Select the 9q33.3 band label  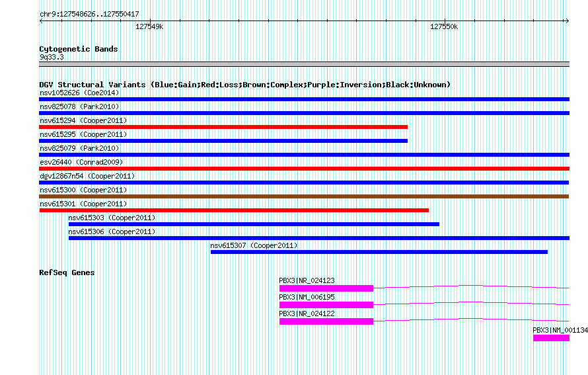pos(52,57)
